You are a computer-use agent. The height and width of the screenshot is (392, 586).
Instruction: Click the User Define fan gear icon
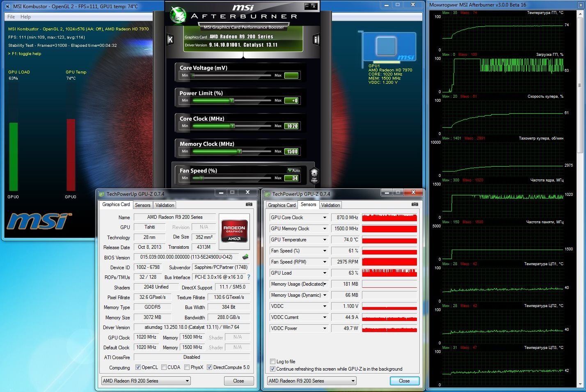314,175
